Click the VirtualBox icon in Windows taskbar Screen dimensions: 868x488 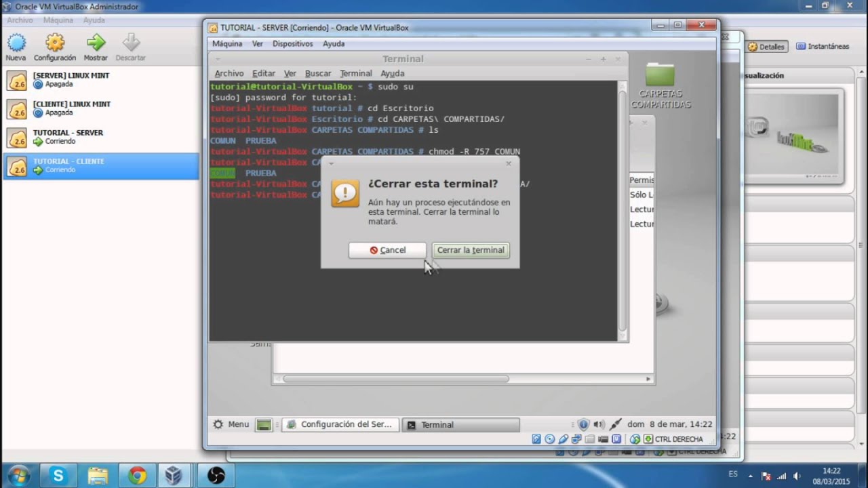pos(174,476)
